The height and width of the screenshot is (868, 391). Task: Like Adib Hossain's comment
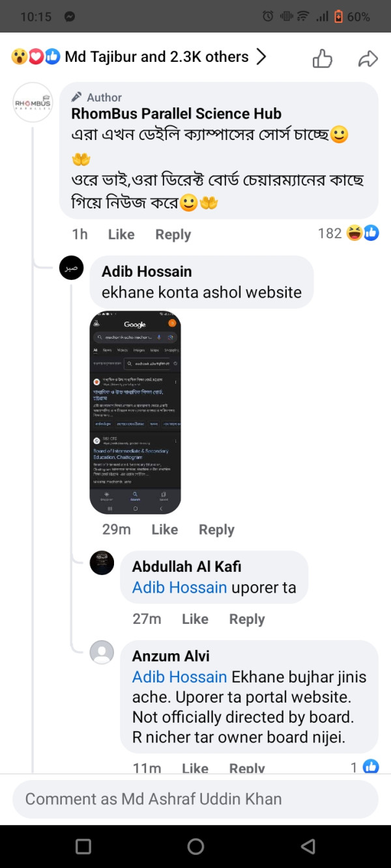point(165,530)
